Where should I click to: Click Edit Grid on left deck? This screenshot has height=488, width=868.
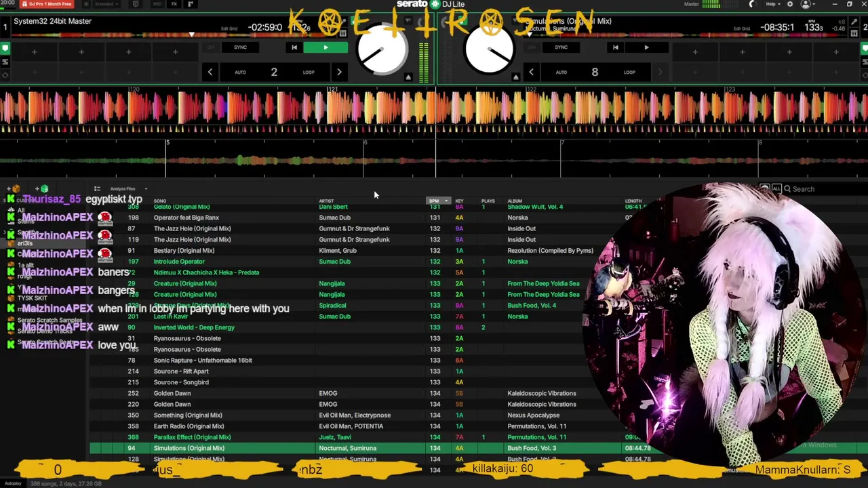pos(229,28)
